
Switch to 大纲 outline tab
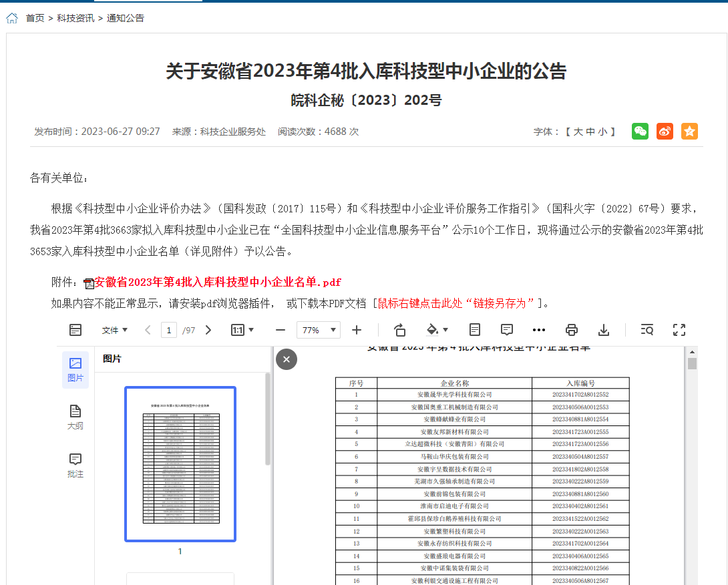coord(75,417)
